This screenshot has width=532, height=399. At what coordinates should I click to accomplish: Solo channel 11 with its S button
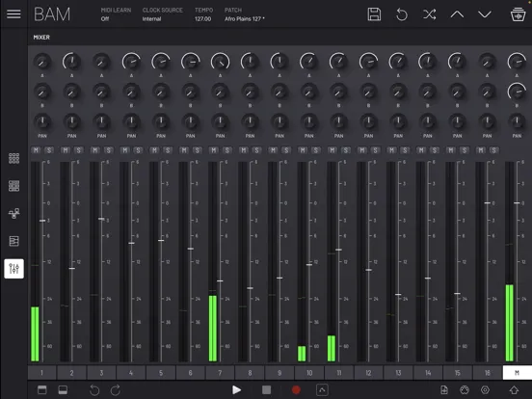click(345, 150)
